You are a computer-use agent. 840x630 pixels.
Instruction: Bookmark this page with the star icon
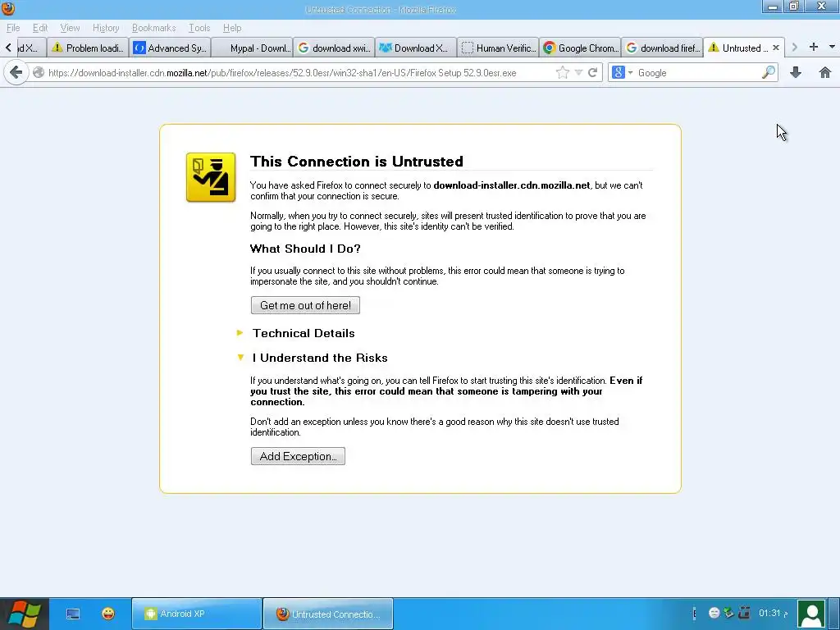tap(562, 73)
